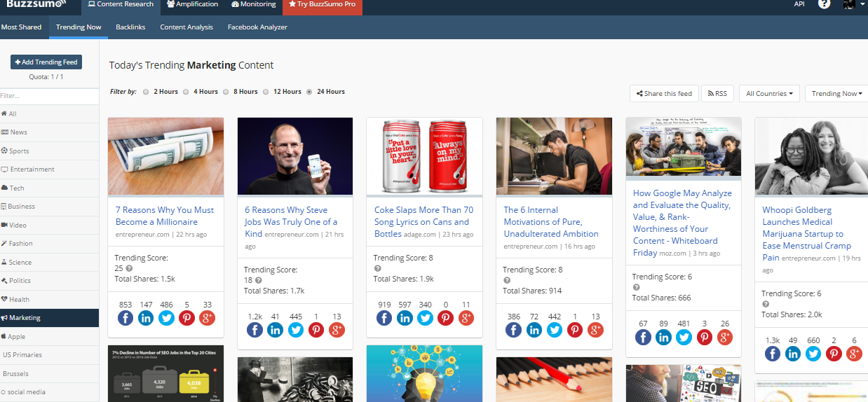Filter by 12 Hours
The image size is (868, 402).
click(266, 92)
